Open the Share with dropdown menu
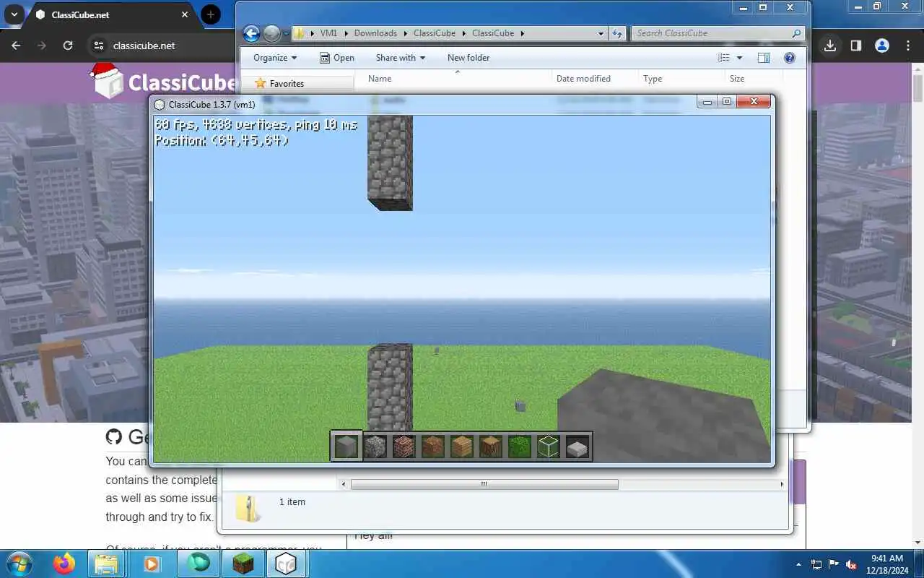Viewport: 924px width, 578px height. click(401, 58)
